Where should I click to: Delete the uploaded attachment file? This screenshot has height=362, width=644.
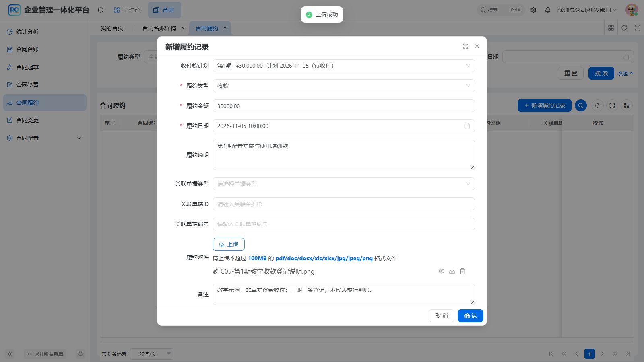[x=462, y=271]
